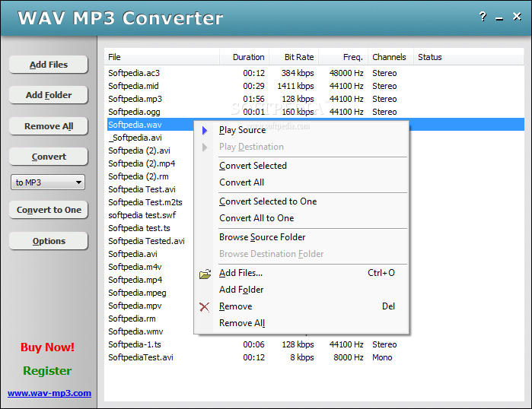Click the 384 kbps bit rate cell
Screen dimensions: 532x409
point(298,73)
